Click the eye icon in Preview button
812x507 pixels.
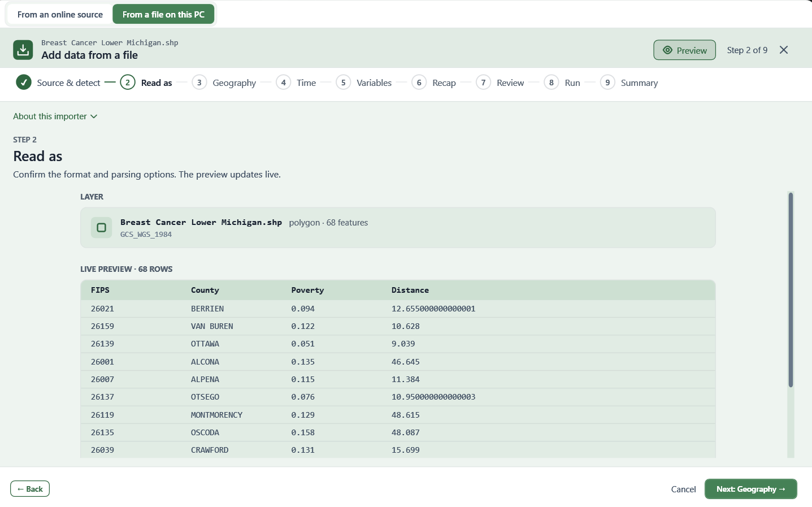coord(667,50)
